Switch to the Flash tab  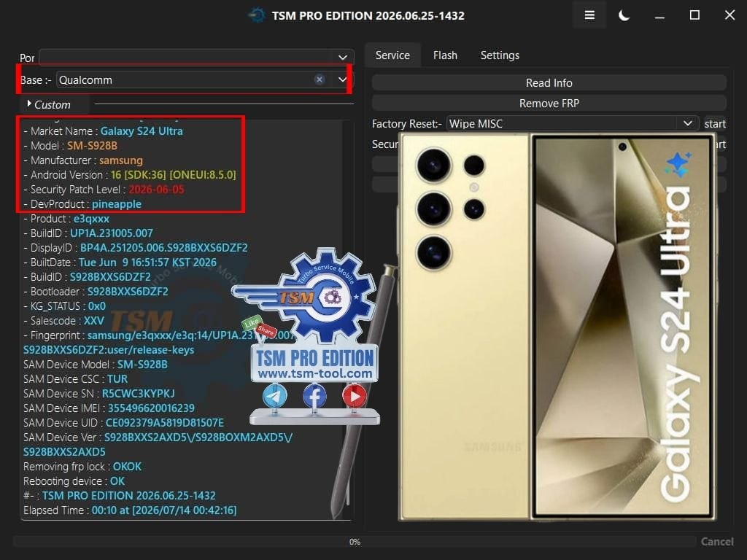click(x=445, y=55)
